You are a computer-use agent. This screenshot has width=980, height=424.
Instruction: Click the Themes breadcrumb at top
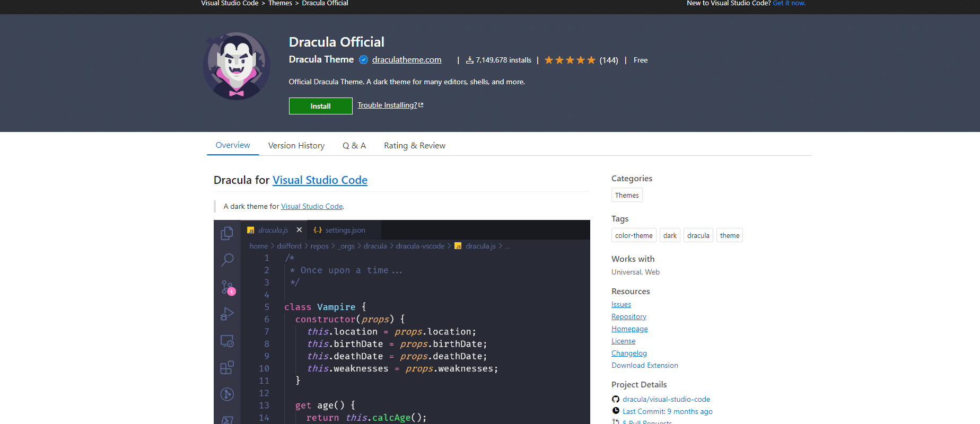tap(280, 3)
